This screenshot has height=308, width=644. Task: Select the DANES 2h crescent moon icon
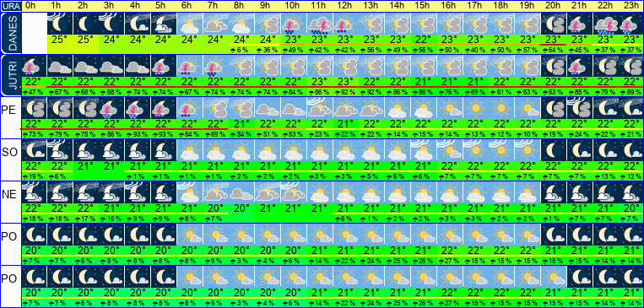pos(86,24)
